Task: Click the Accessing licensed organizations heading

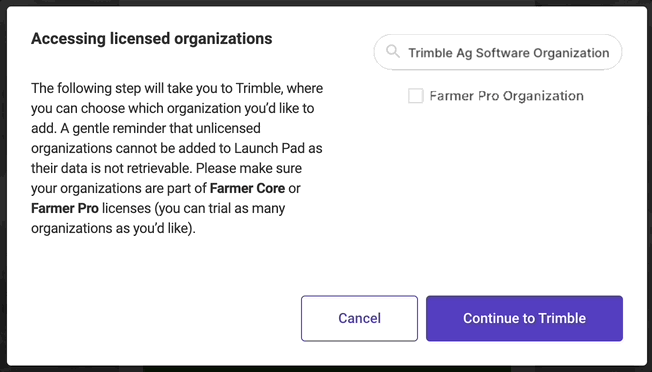Action: click(152, 39)
